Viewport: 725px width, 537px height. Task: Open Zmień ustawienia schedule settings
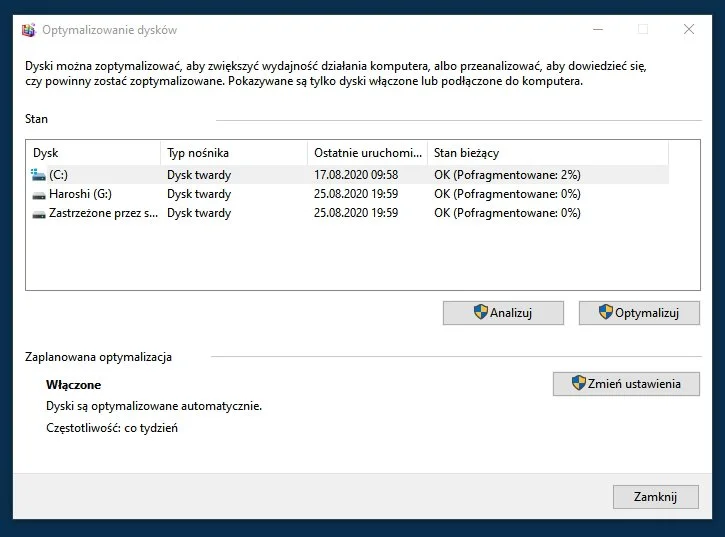(626, 384)
